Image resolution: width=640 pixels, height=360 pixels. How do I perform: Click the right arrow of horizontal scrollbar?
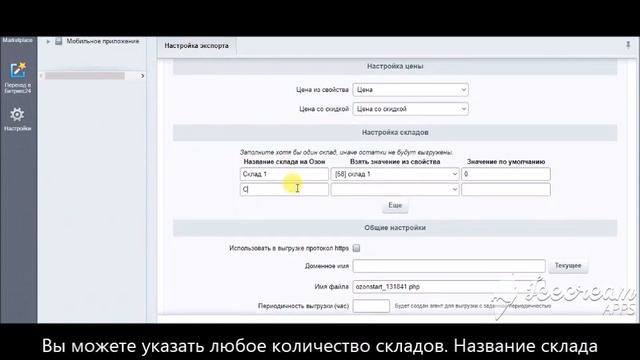pyautogui.click(x=142, y=76)
